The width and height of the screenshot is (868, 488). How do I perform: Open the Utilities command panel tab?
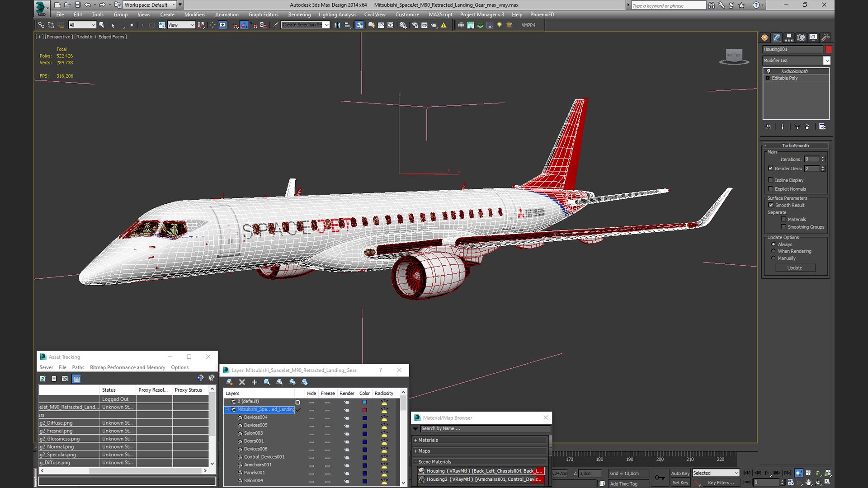826,38
